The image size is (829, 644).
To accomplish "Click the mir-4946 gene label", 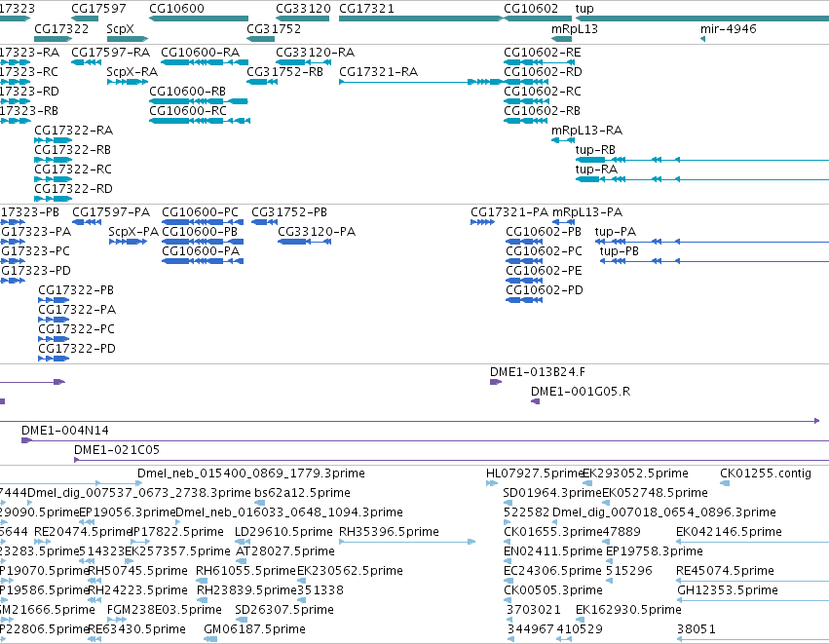I will (x=728, y=29).
